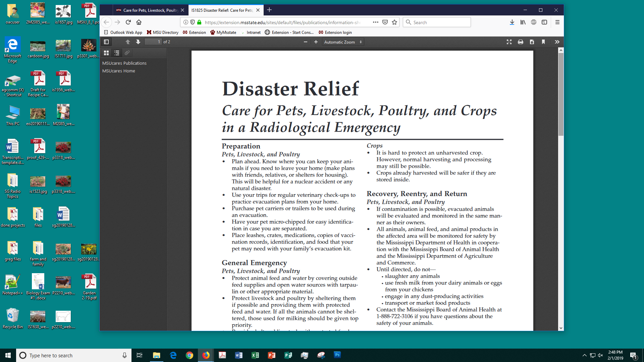Image resolution: width=644 pixels, height=362 pixels.
Task: Click Type here to search box
Action: pos(74,355)
